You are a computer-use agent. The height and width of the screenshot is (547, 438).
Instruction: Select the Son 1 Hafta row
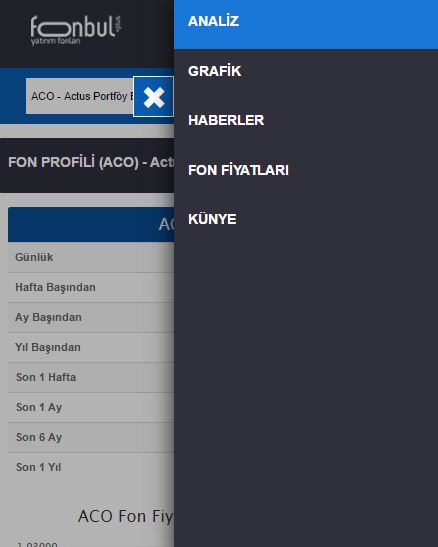pyautogui.click(x=91, y=377)
